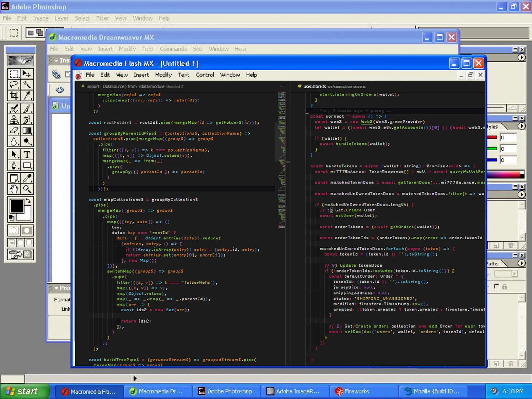
Task: Enable Quick Mask mode
Action: [x=27, y=230]
